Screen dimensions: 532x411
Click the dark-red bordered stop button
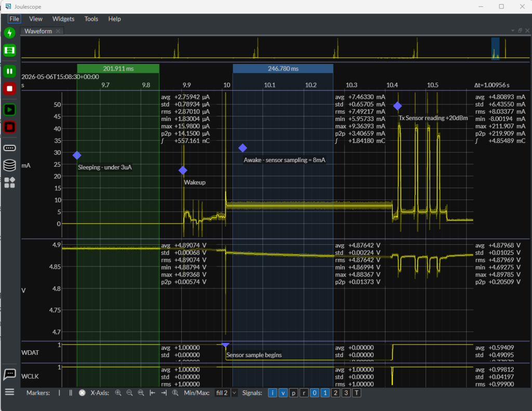point(9,127)
